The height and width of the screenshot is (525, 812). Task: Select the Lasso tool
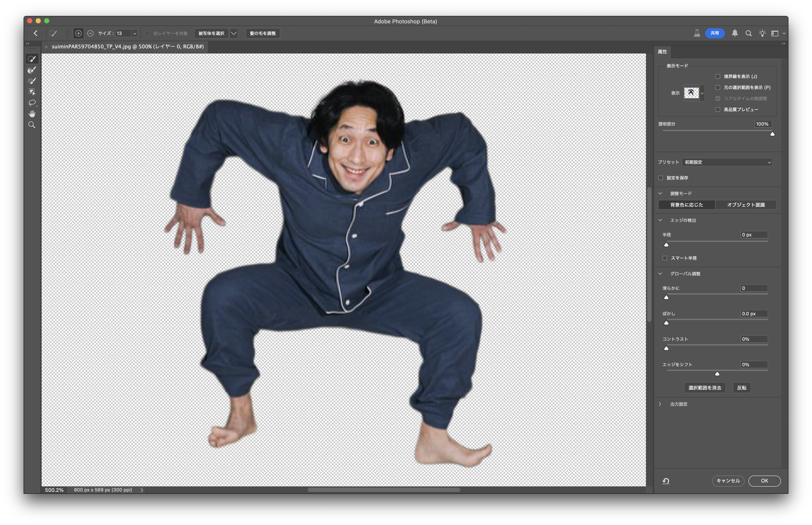click(x=32, y=103)
